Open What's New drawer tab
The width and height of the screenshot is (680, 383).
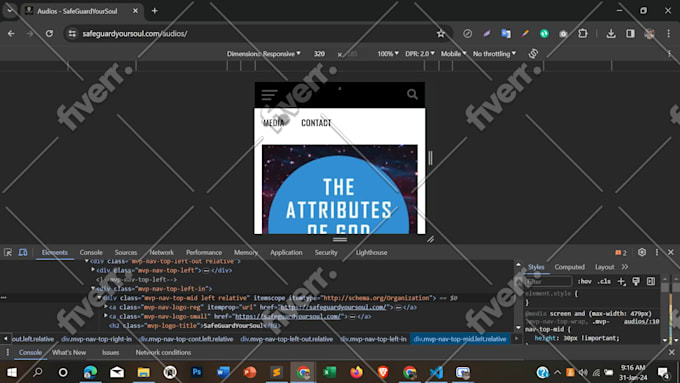69,352
